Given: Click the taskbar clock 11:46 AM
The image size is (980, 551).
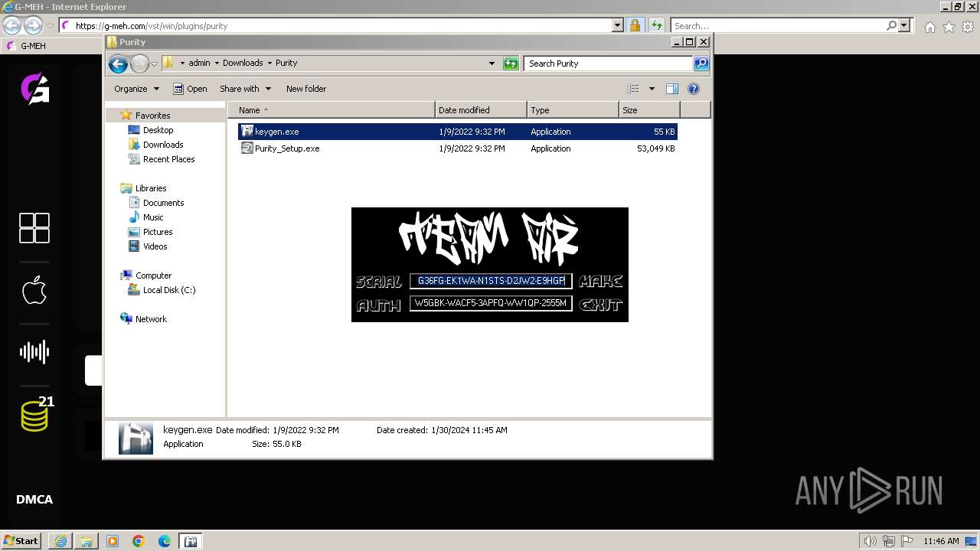Looking at the screenshot, I should (941, 541).
